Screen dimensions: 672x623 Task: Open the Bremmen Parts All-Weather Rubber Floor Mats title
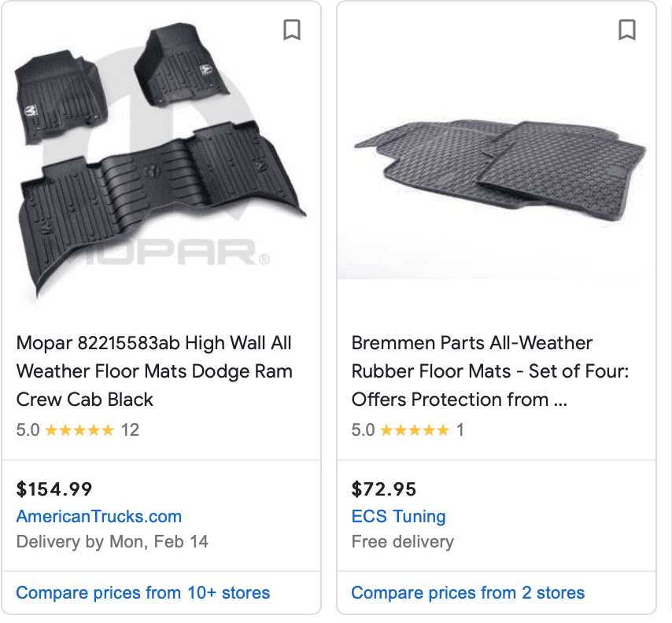[x=490, y=371]
